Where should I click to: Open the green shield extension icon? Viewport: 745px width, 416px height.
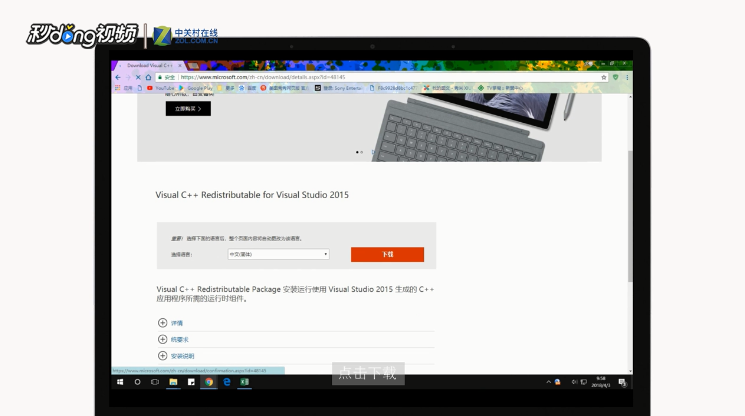point(615,77)
